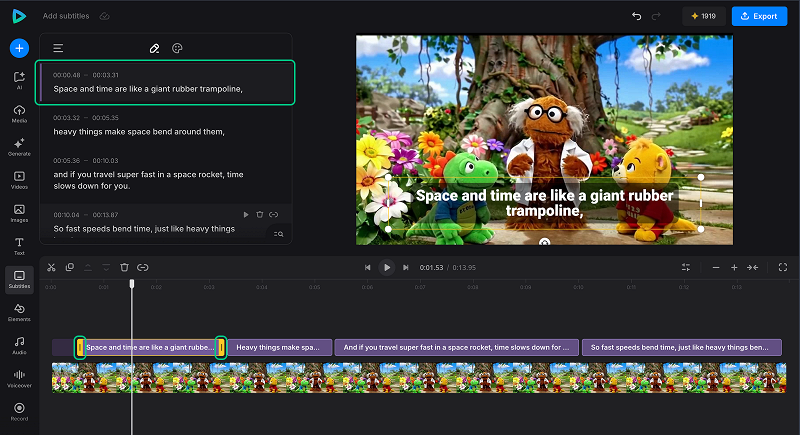Open the Text sidebar panel
The width and height of the screenshot is (800, 435).
click(19, 246)
